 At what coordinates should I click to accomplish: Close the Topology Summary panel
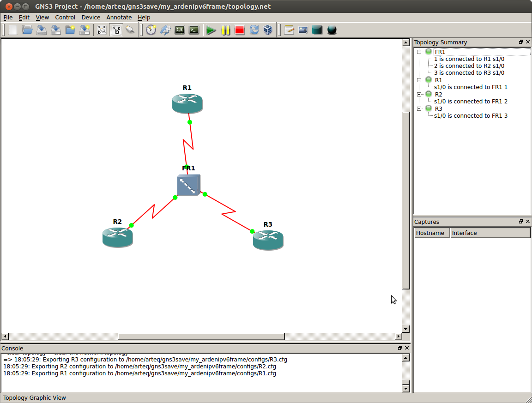pos(527,42)
